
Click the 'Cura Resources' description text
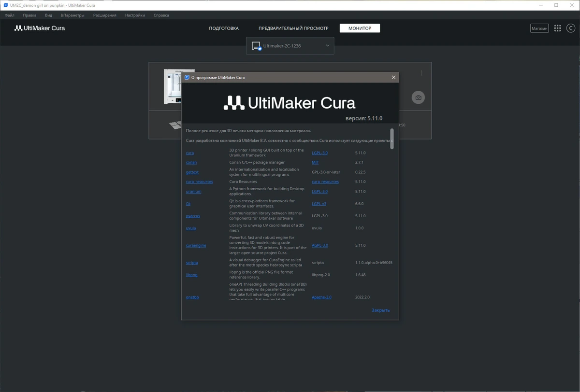[243, 182]
